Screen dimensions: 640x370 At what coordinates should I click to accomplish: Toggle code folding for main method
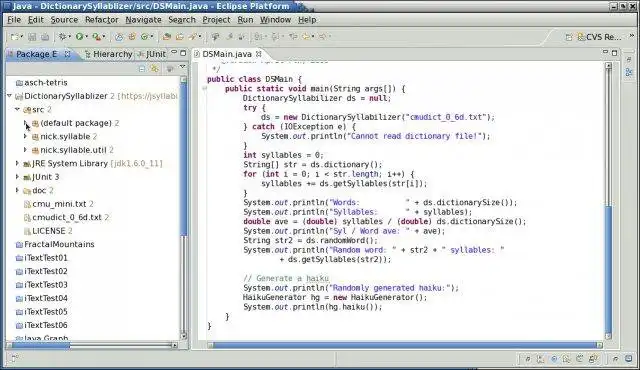click(204, 89)
